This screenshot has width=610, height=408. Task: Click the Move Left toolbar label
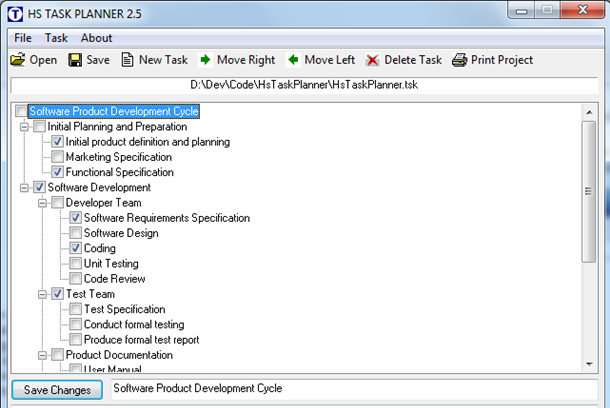click(330, 60)
